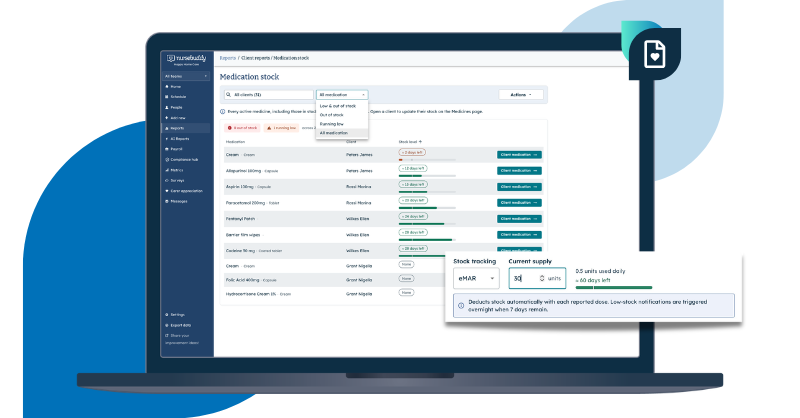Choose Add new in the sidebar
The width and height of the screenshot is (800, 418).
(175, 118)
